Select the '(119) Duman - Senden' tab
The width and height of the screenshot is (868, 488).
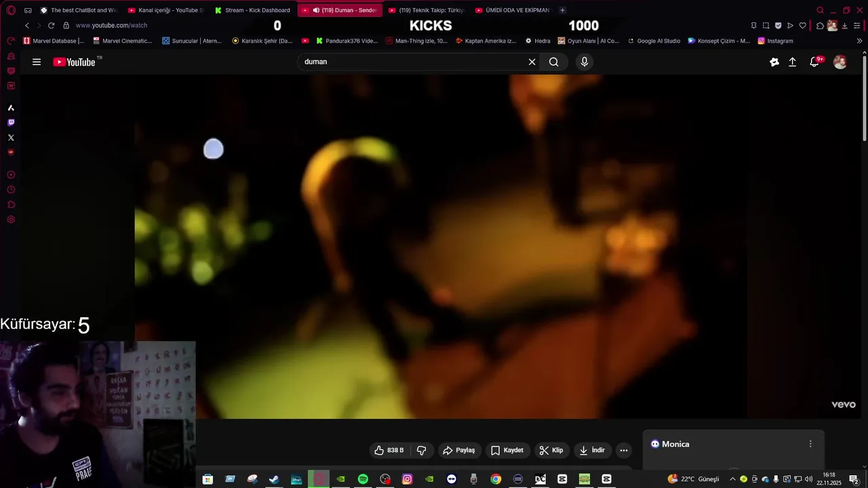[x=340, y=10]
